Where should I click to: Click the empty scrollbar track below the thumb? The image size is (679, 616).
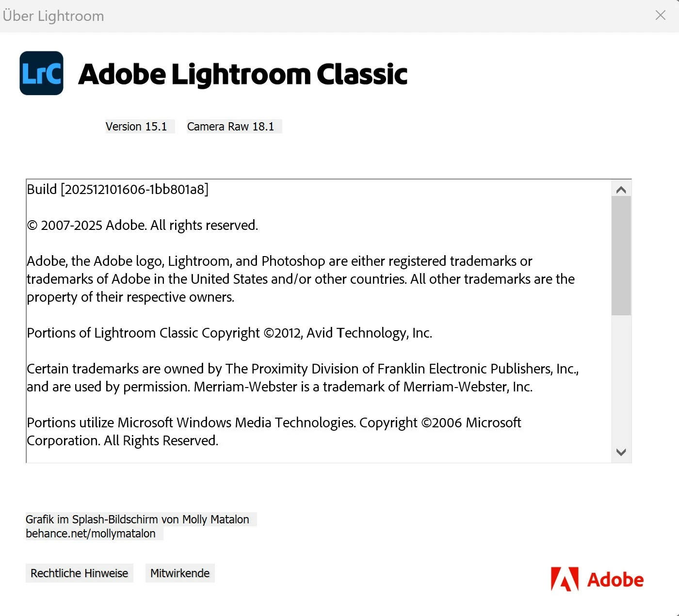click(621, 380)
